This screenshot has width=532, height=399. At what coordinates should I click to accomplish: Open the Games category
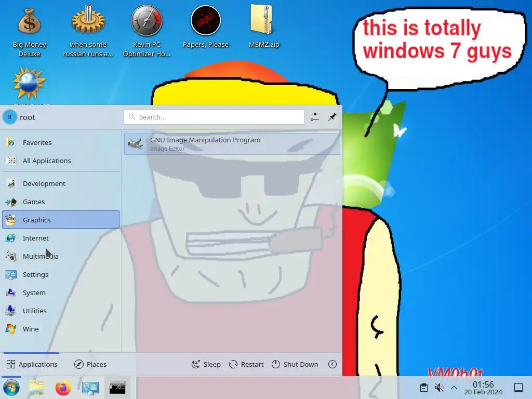coord(61,202)
